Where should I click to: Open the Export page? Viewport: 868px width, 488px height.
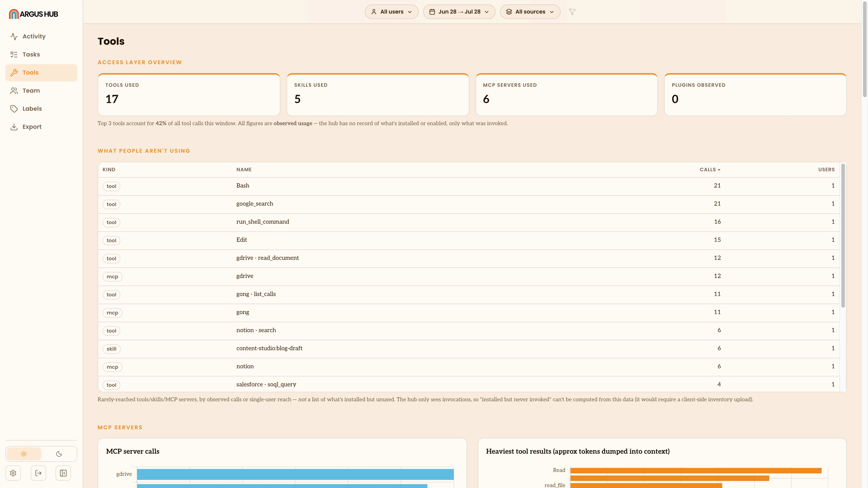click(41, 127)
